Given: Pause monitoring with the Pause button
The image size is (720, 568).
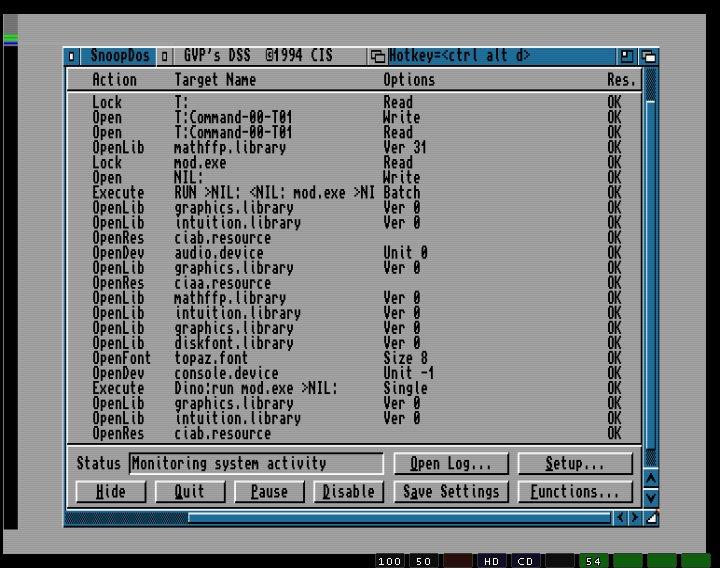Looking at the screenshot, I should pos(269,492).
